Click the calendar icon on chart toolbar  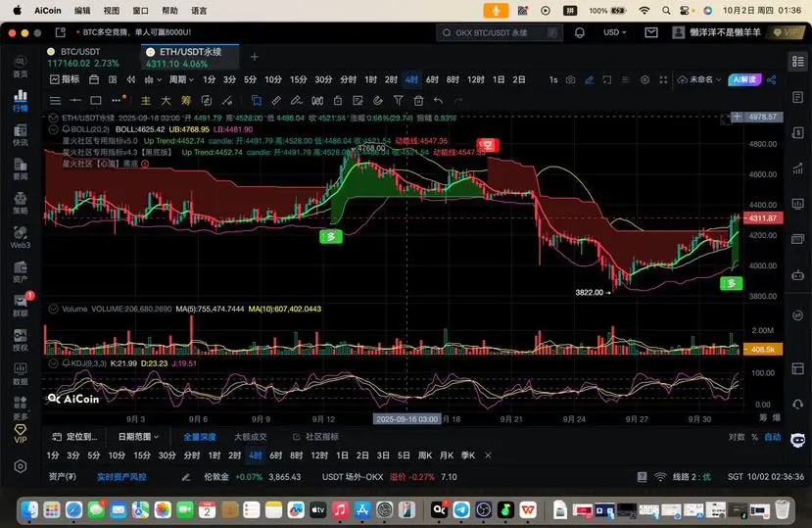pos(94,79)
